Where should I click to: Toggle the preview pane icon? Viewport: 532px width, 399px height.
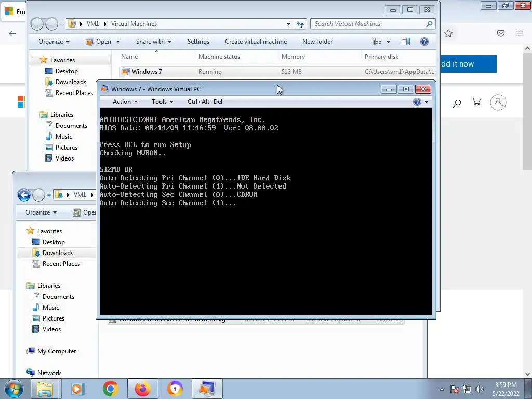(405, 42)
